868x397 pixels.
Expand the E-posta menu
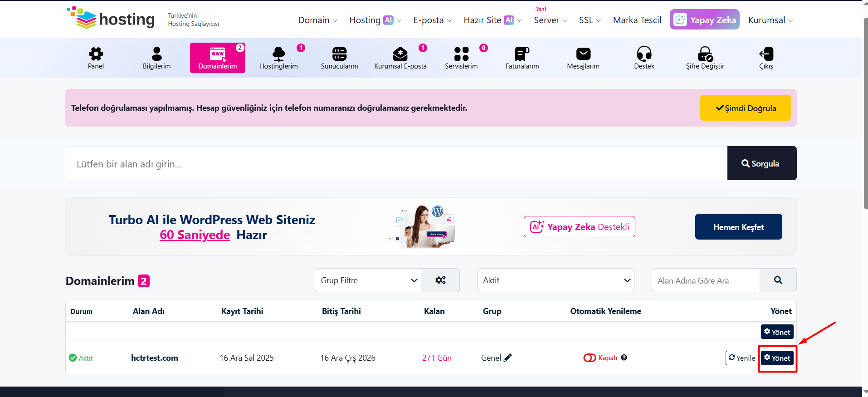(433, 20)
